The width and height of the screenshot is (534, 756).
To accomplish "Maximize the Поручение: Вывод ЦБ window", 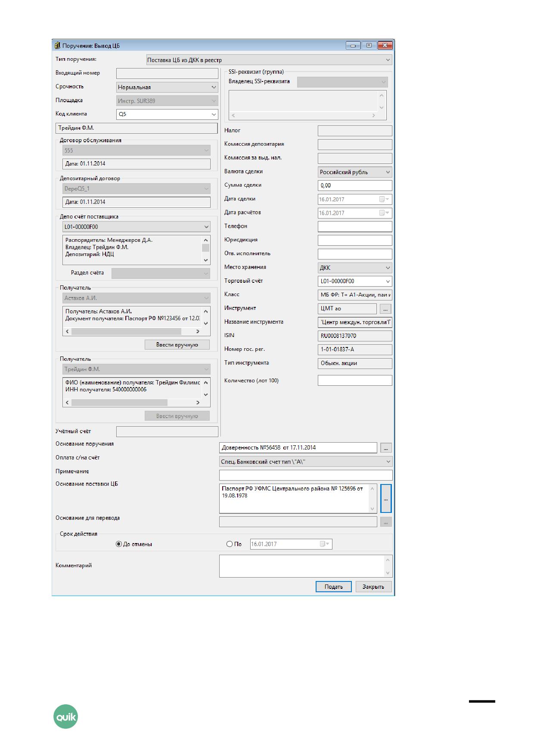I will [x=369, y=45].
